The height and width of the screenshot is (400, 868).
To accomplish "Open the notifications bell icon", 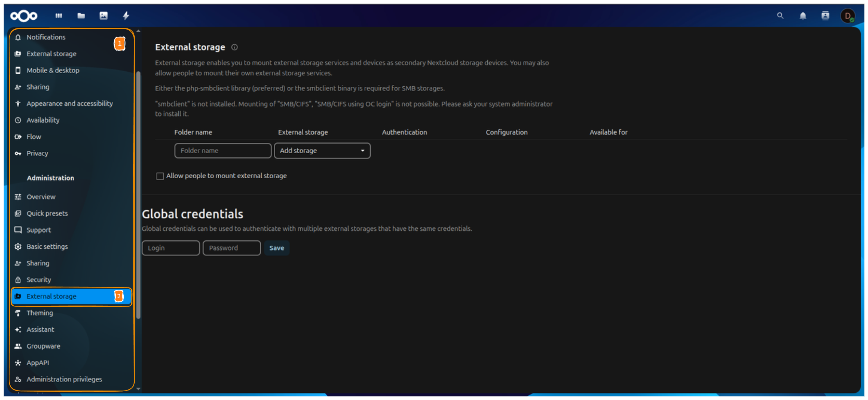I will 802,16.
